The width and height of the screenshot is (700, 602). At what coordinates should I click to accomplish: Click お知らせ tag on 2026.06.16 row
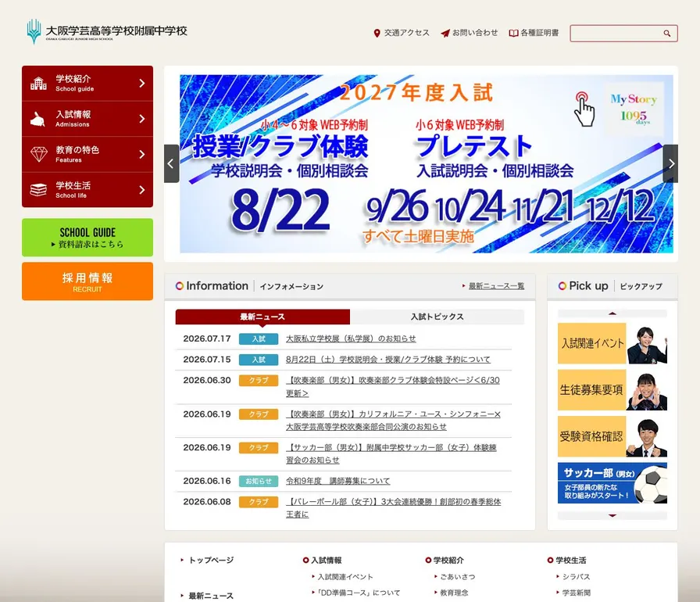[259, 481]
